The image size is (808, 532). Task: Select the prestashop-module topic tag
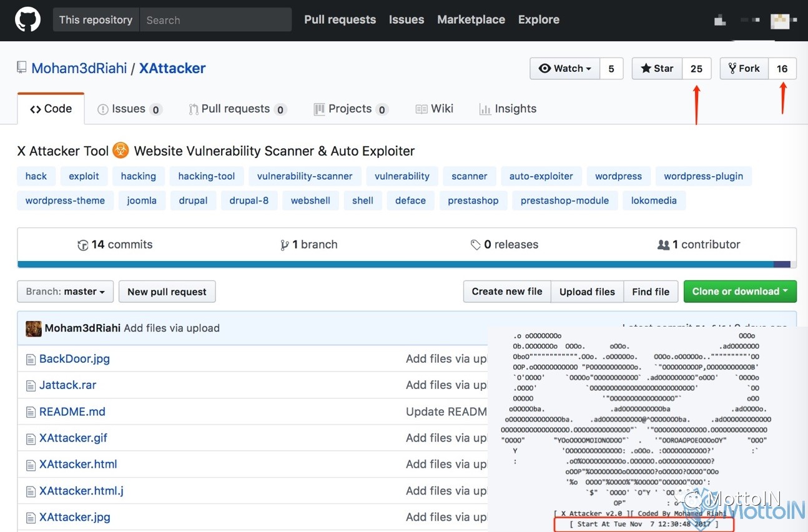(564, 200)
